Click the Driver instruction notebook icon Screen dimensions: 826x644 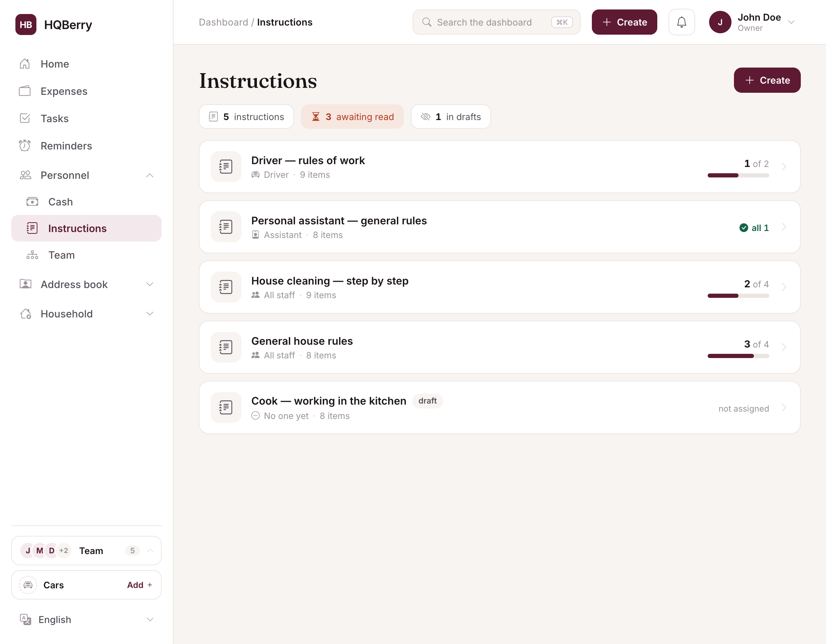coord(226,167)
